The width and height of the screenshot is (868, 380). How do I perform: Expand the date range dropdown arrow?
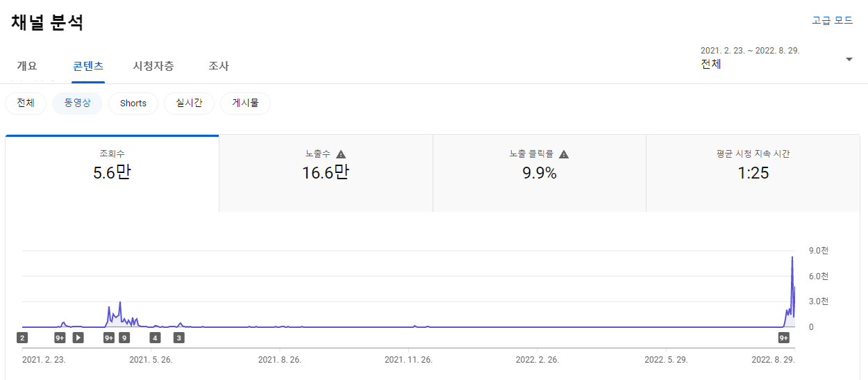coord(849,59)
